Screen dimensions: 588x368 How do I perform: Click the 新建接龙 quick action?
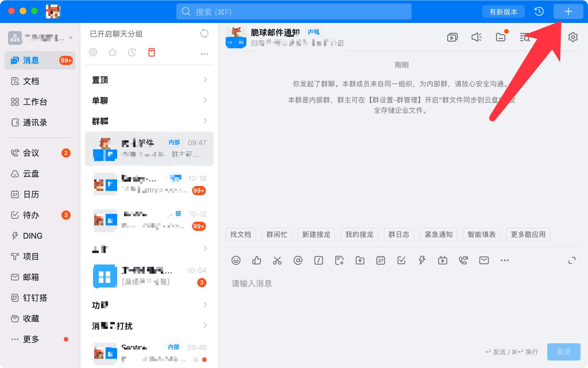[x=316, y=235]
